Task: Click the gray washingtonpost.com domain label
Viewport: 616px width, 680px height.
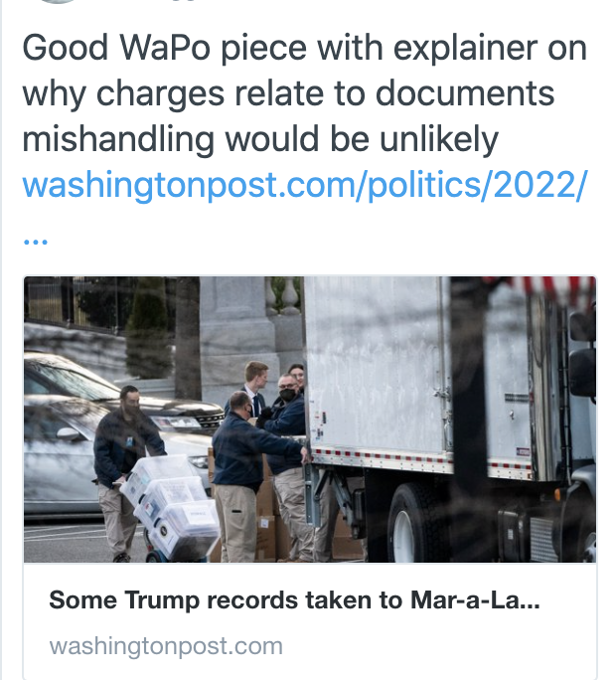Action: [x=166, y=646]
